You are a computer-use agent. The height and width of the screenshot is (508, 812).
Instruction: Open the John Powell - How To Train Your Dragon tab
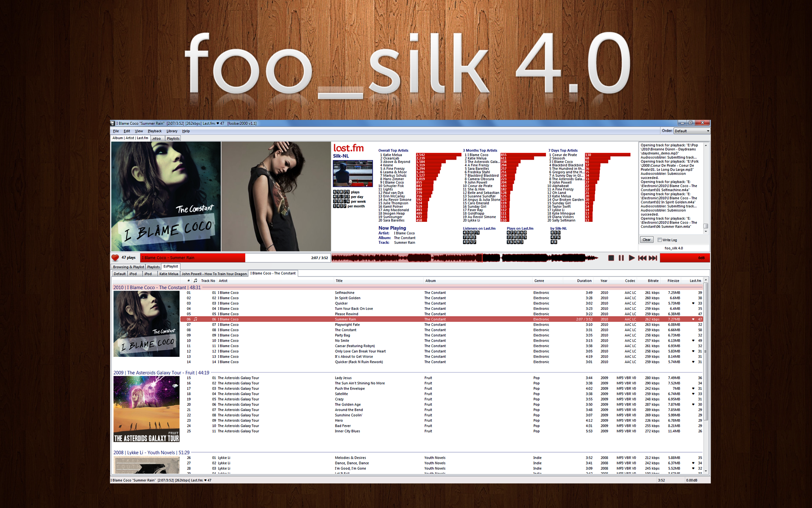214,274
